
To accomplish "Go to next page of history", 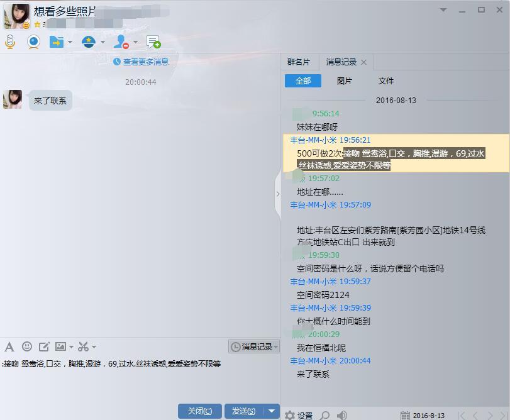I will pos(490,416).
